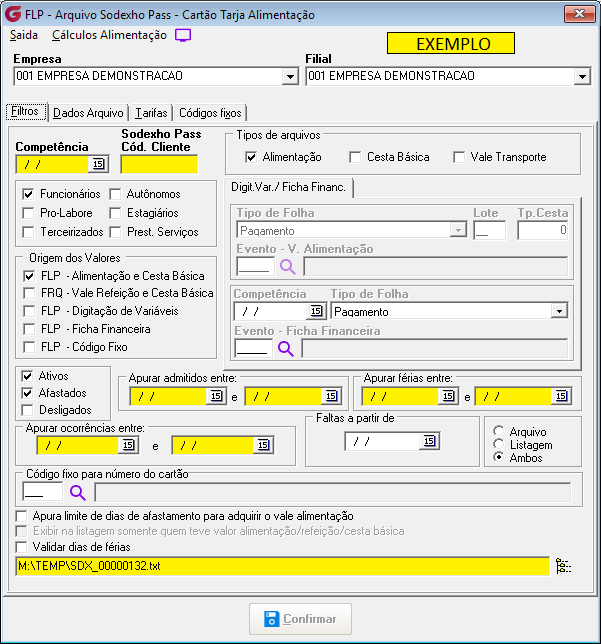Image resolution: width=601 pixels, height=644 pixels.
Task: Click magnifier for Código fixo número do cartão
Action: point(78,492)
